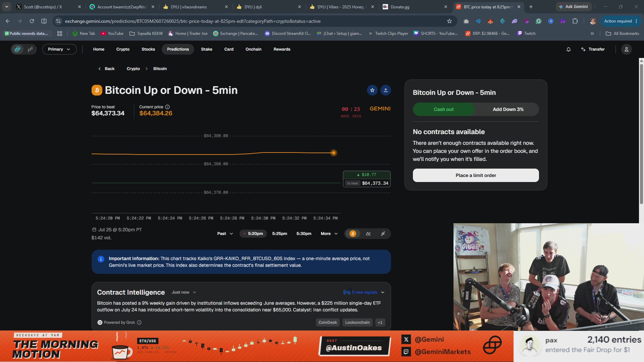Open browser extensions puzzle icon
Screen dimensions: 644x362
pos(575,21)
